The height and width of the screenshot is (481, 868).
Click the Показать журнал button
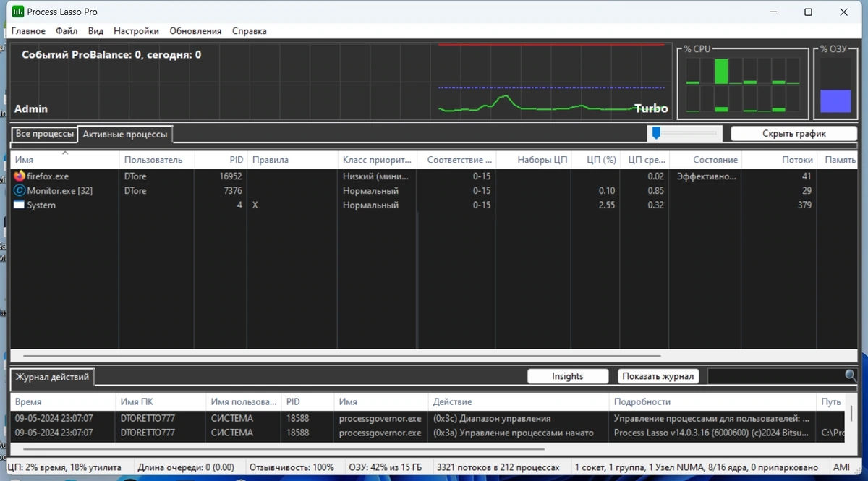(x=658, y=376)
